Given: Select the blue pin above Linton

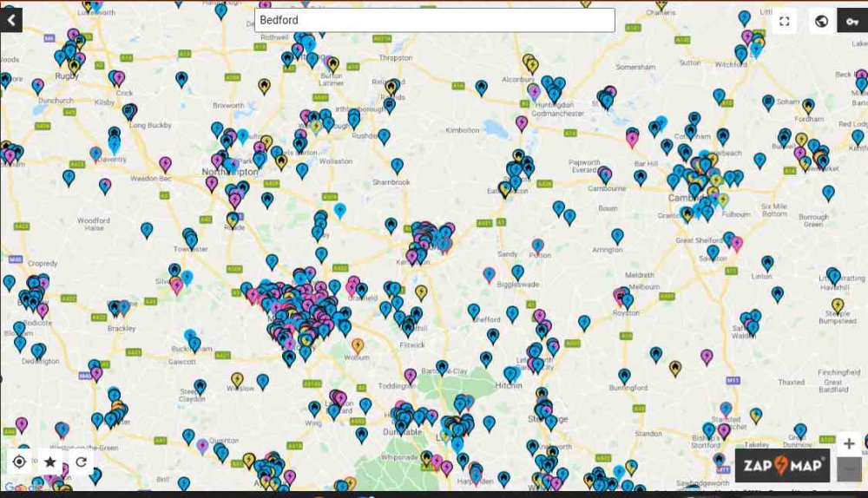Looking at the screenshot, I should (x=767, y=264).
